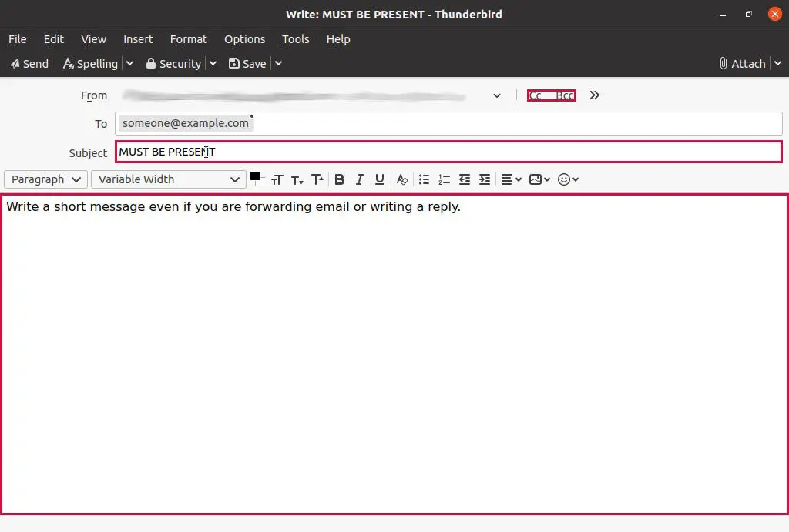Increase the font size

(x=317, y=179)
